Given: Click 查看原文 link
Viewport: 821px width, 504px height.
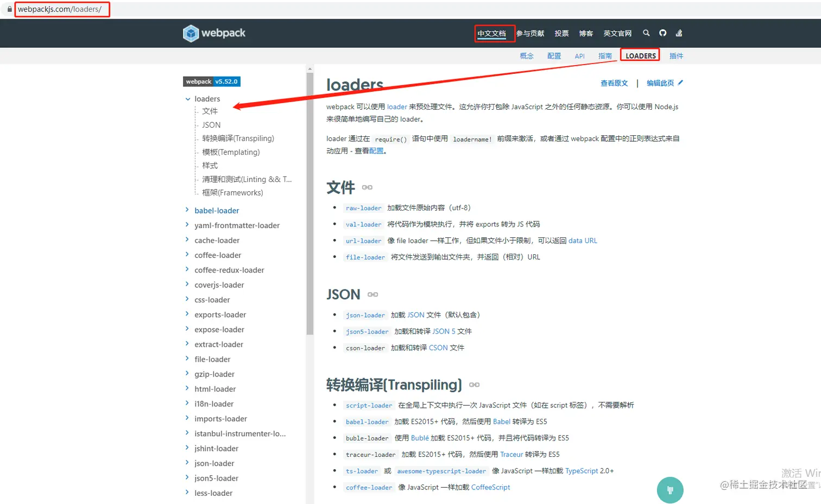Looking at the screenshot, I should [x=614, y=83].
